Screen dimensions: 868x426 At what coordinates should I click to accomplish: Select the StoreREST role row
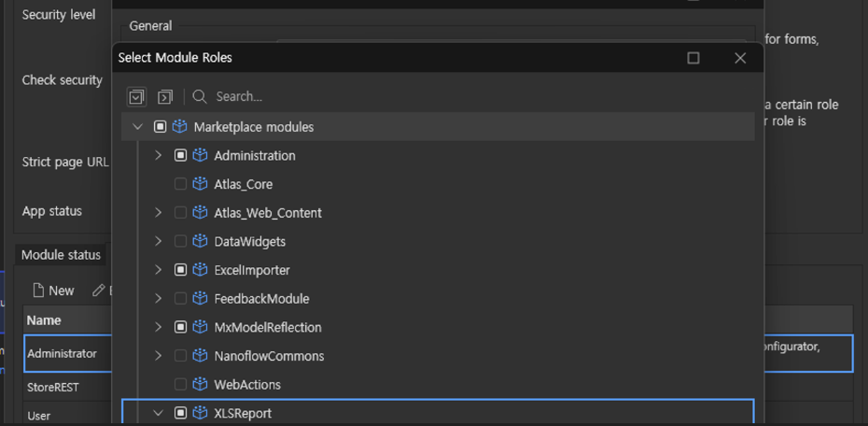(x=69, y=387)
